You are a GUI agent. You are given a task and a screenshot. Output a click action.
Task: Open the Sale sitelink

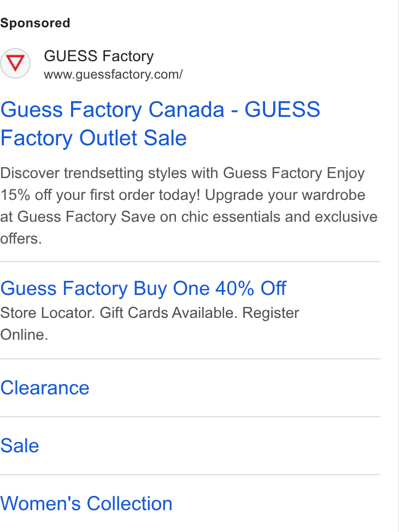click(20, 446)
